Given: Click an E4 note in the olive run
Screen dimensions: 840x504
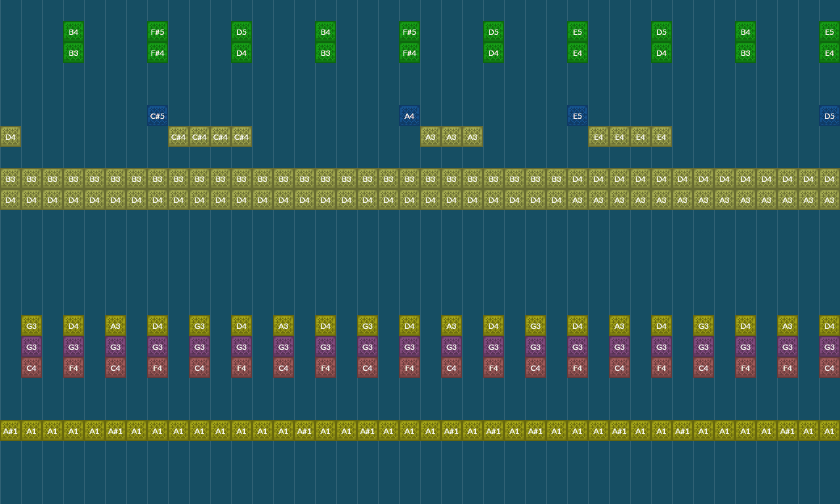Looking at the screenshot, I should [x=598, y=136].
